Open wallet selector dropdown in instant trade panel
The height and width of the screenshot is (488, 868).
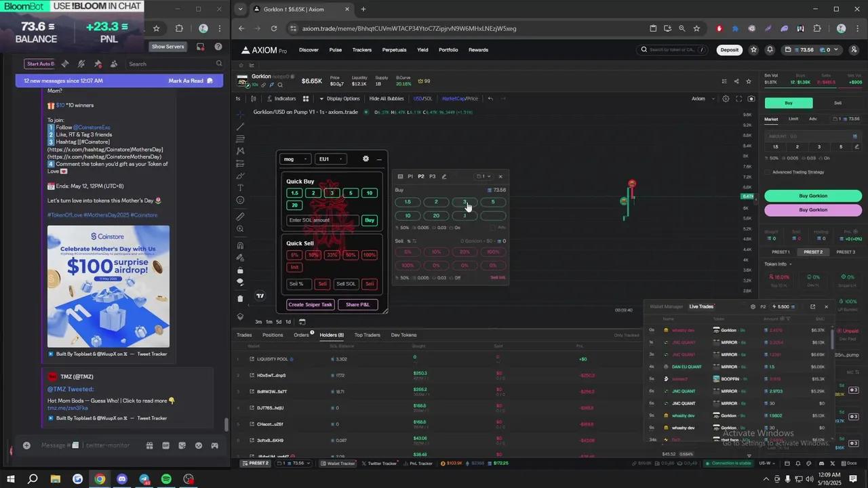(483, 176)
